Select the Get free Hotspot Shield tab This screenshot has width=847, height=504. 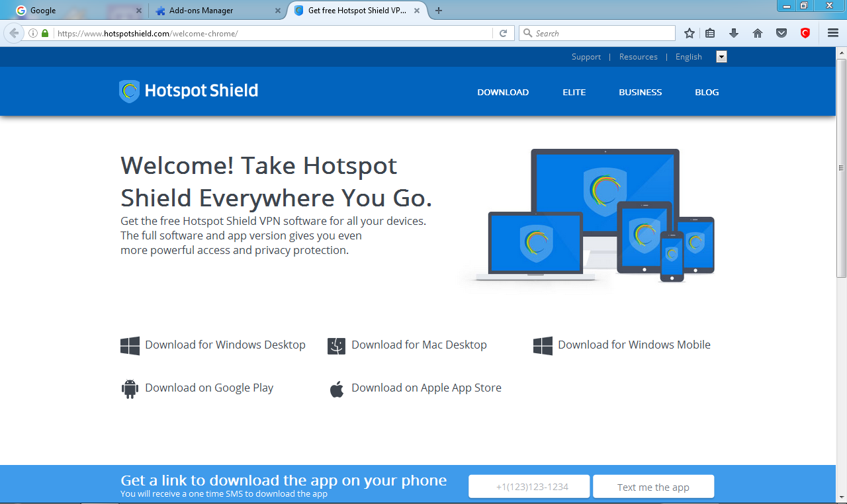point(359,11)
